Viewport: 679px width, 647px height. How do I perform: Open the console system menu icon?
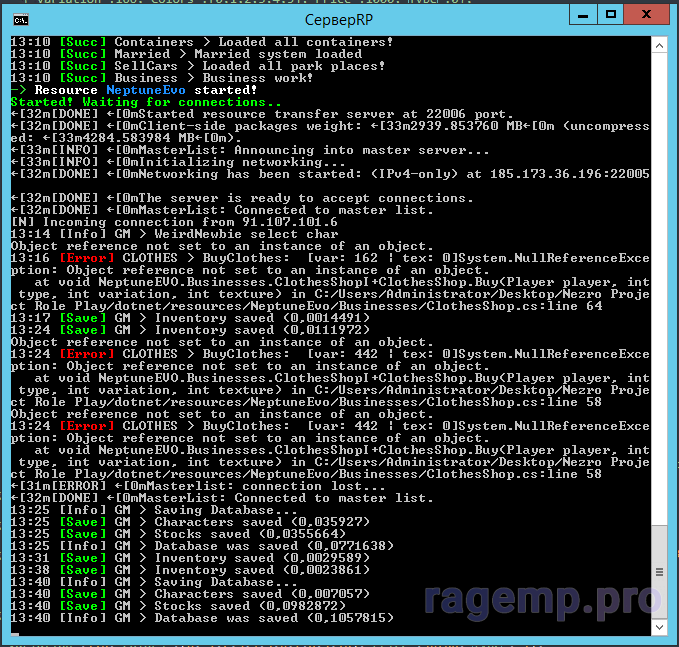click(x=21, y=20)
